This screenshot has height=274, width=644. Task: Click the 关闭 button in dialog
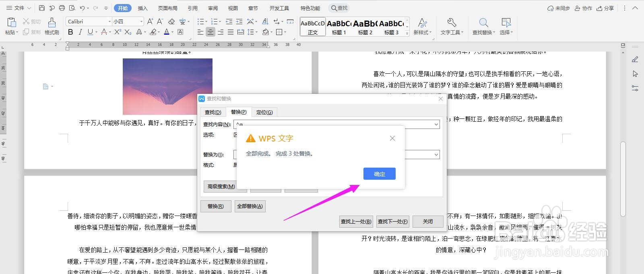(427, 221)
